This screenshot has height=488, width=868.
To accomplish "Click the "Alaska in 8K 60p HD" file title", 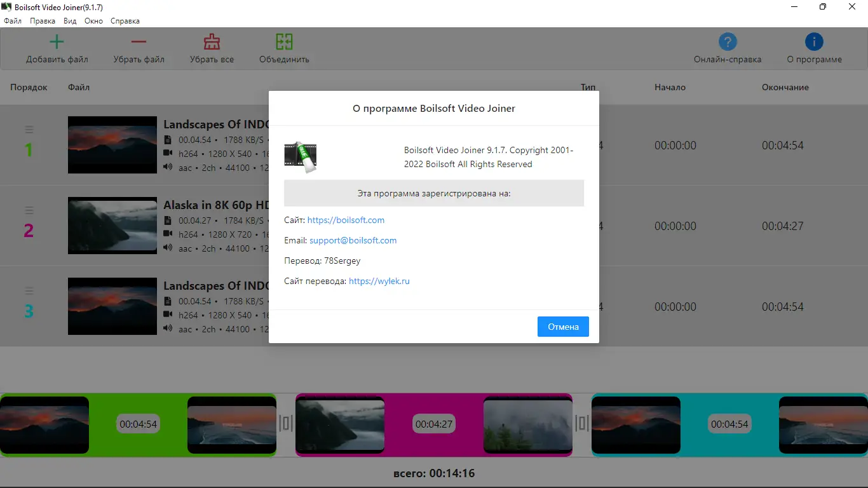I will (216, 205).
